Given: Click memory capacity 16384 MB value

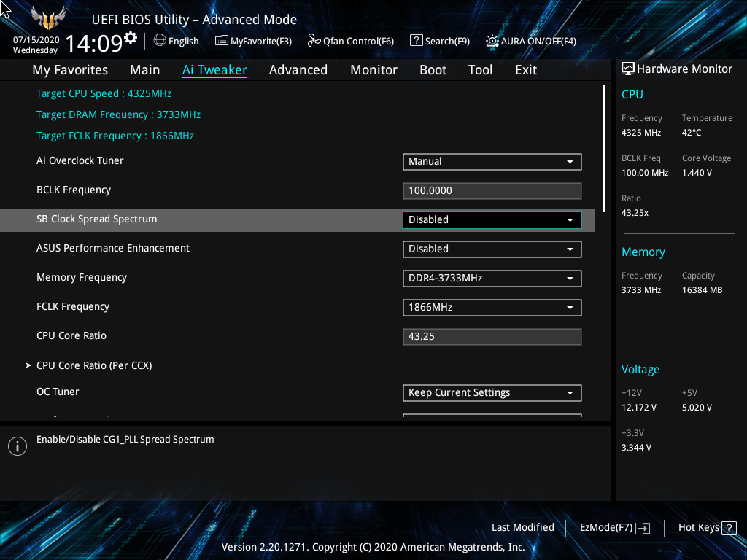Looking at the screenshot, I should tap(702, 290).
